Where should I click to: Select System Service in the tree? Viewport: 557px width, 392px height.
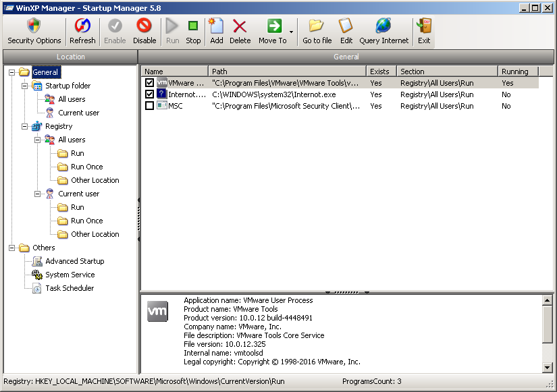[x=70, y=275]
